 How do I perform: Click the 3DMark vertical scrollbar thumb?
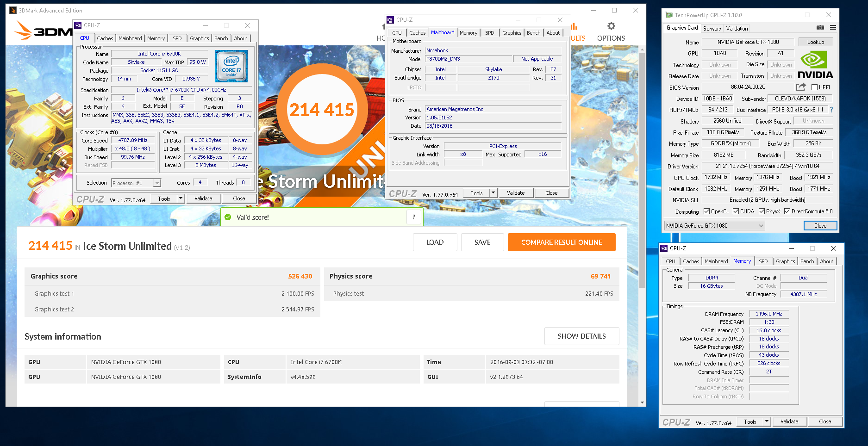point(642,170)
